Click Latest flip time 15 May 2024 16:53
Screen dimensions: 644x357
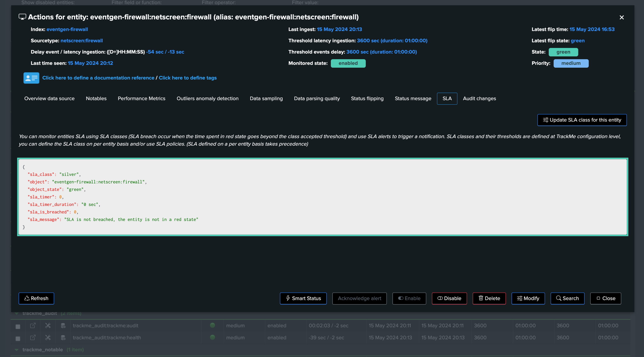[592, 29]
